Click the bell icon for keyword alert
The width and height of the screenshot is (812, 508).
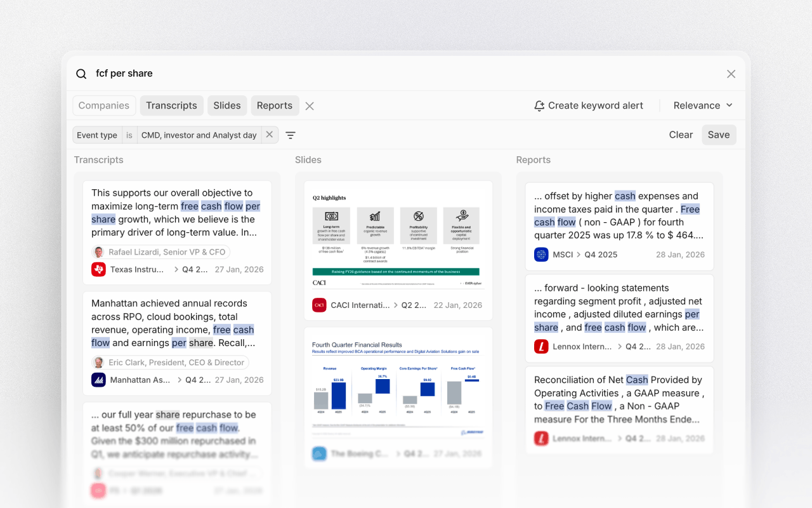(x=539, y=105)
